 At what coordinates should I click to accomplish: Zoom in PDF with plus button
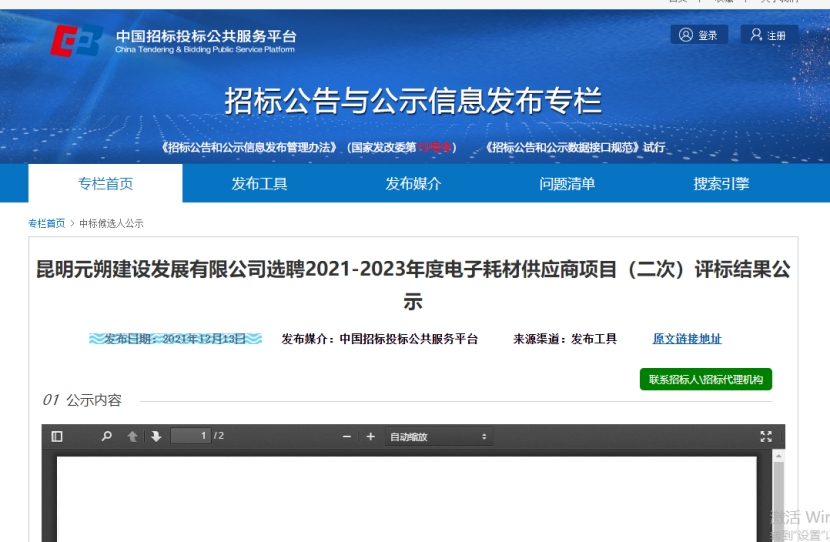click(370, 436)
